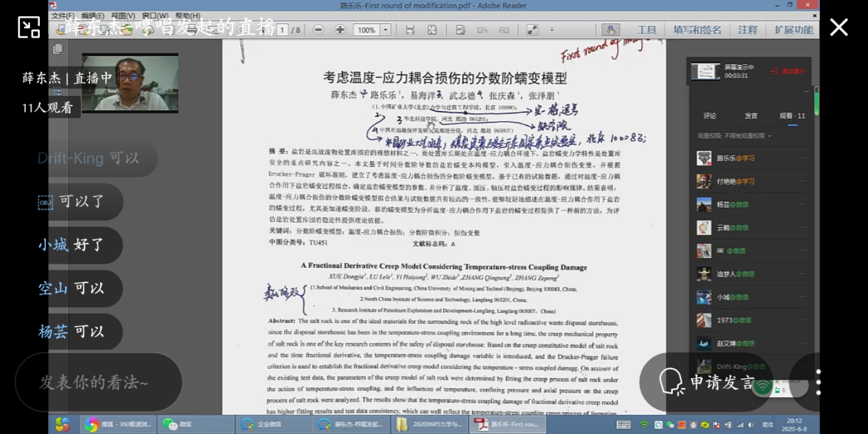This screenshot has height=434, width=868.
Task: Open the 薛东杰 live stream taskbar item
Action: (351, 424)
